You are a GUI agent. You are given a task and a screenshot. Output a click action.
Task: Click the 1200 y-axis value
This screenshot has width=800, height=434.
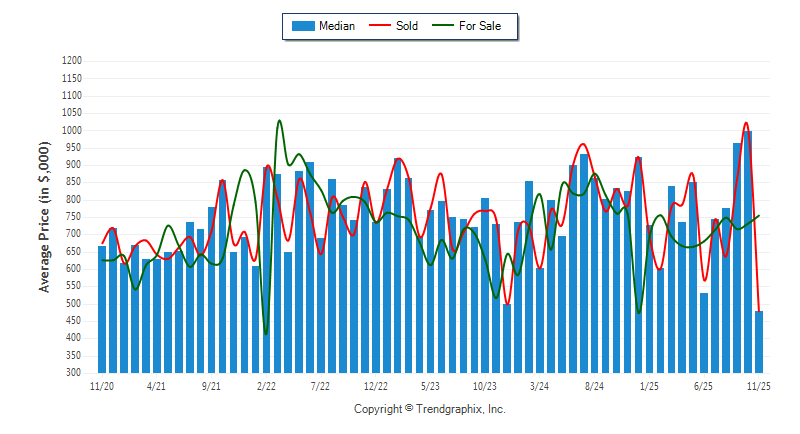(x=71, y=61)
